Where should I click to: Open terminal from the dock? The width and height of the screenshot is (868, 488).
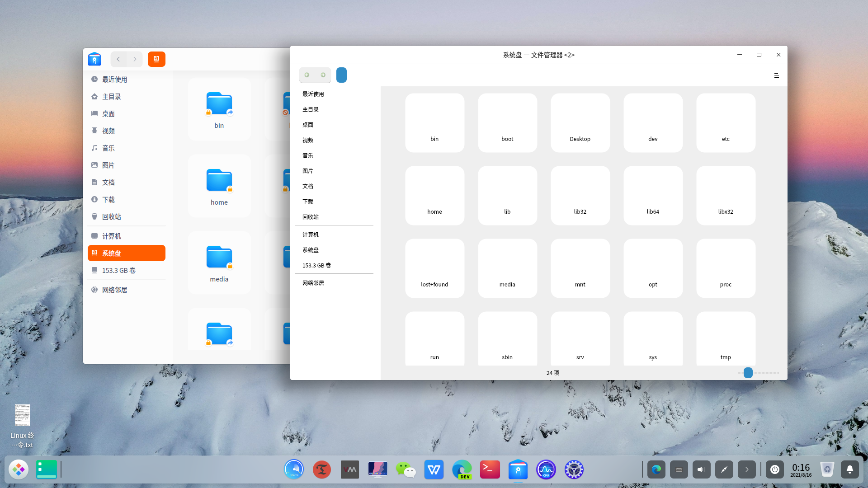point(490,469)
